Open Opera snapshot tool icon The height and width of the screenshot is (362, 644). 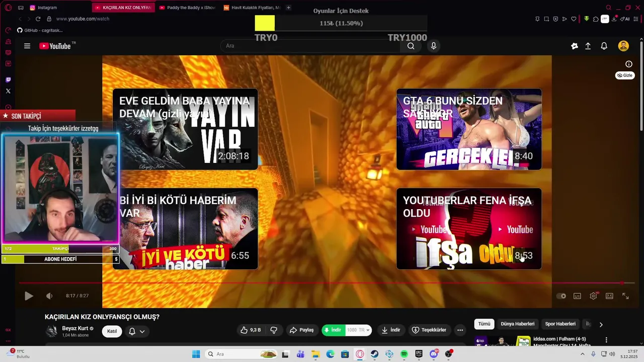[x=546, y=19]
